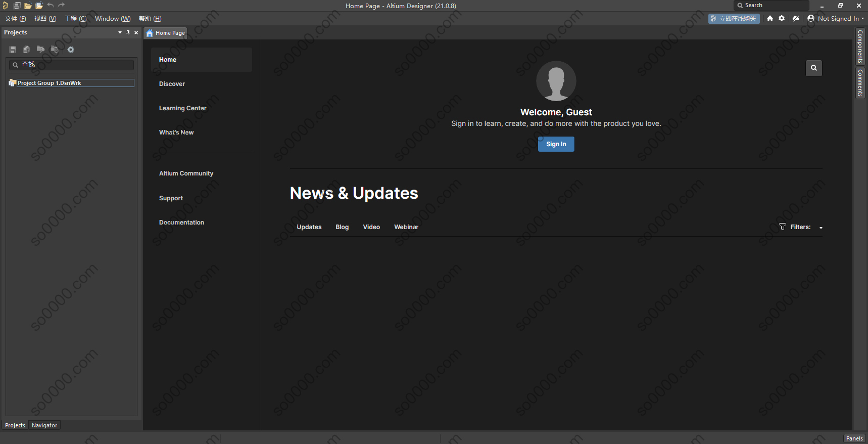868x444 pixels.
Task: Switch to the Home Page document tab
Action: (x=166, y=33)
